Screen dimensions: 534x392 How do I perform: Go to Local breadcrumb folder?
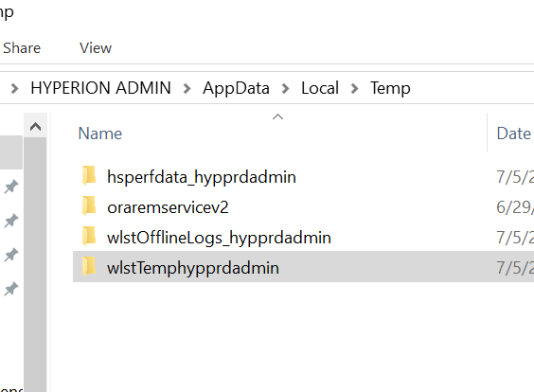[x=320, y=88]
